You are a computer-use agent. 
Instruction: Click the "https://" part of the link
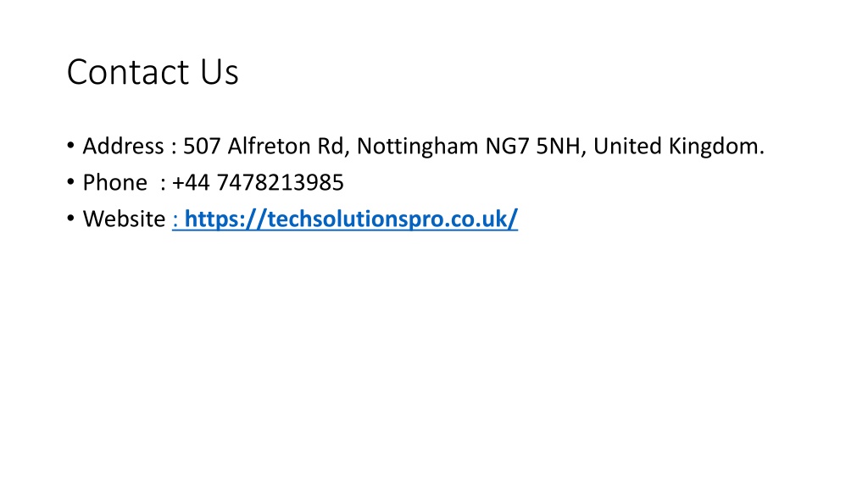(x=225, y=219)
